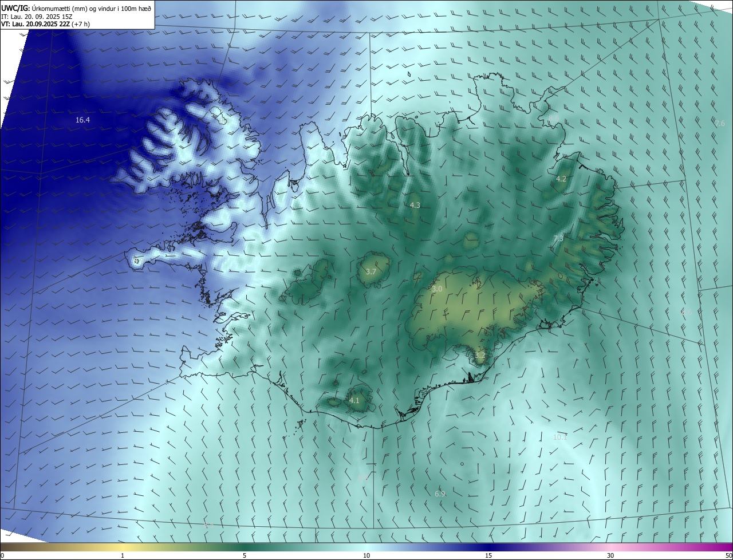Click the 0 tick on the color scale
This screenshot has height=560, width=733.
2,556
